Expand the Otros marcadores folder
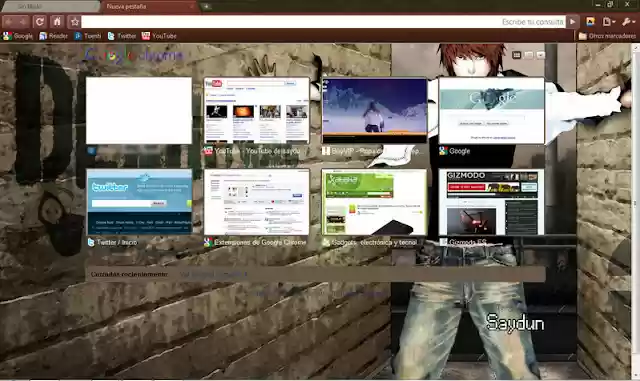 click(x=607, y=36)
